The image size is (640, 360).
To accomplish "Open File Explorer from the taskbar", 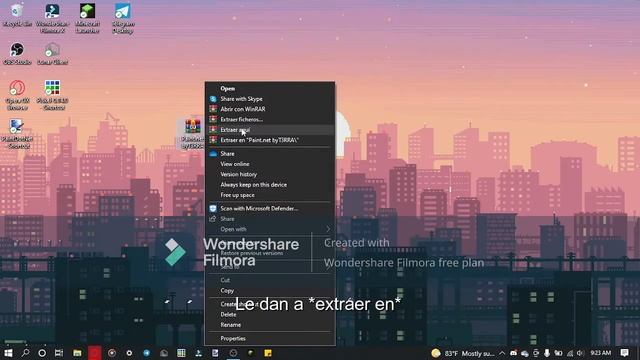I will click(77, 353).
